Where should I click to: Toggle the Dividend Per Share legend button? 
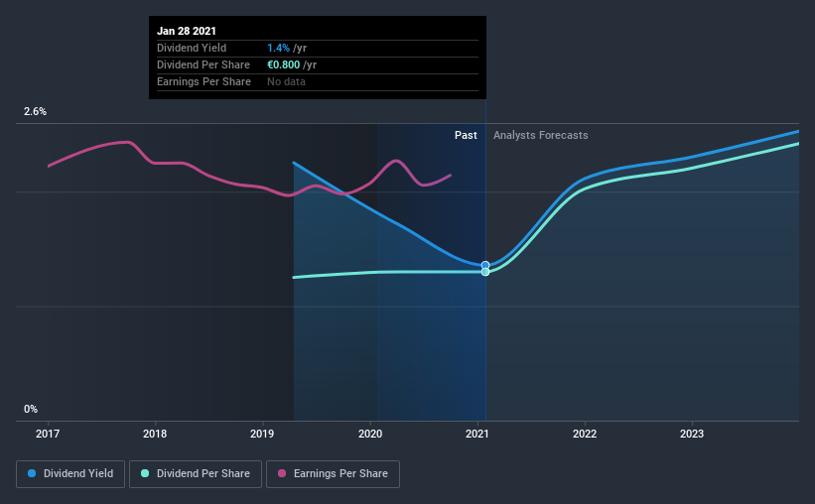[196, 474]
